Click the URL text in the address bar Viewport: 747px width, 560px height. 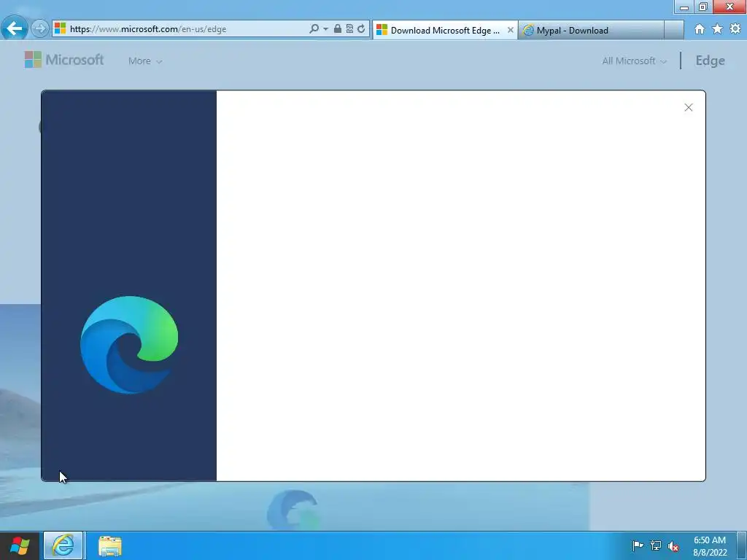click(x=148, y=29)
